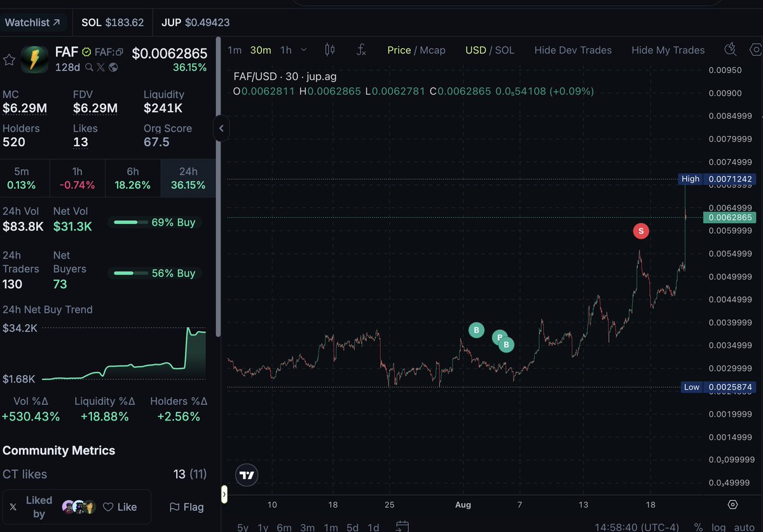The width and height of the screenshot is (763, 532).
Task: Open the candlestick chart type selector
Action: (x=329, y=50)
